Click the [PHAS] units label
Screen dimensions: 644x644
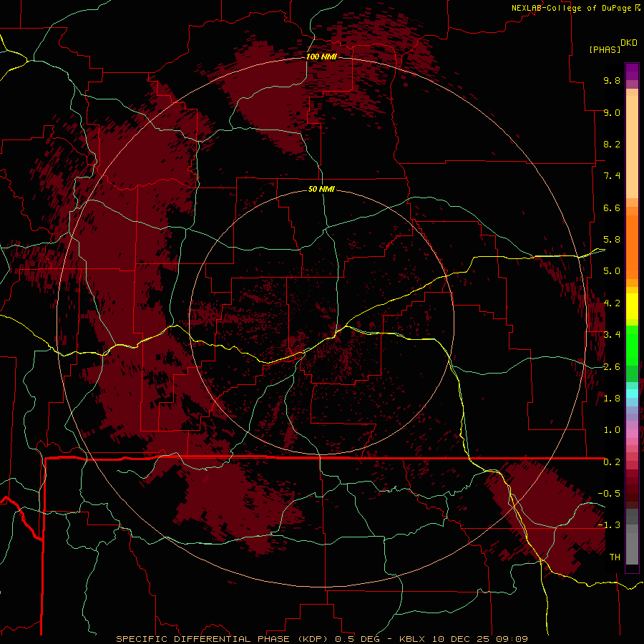point(605,49)
